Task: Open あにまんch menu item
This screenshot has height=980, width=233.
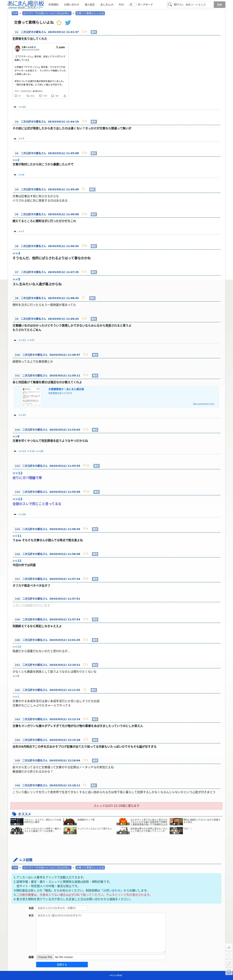Action: coord(107,5)
